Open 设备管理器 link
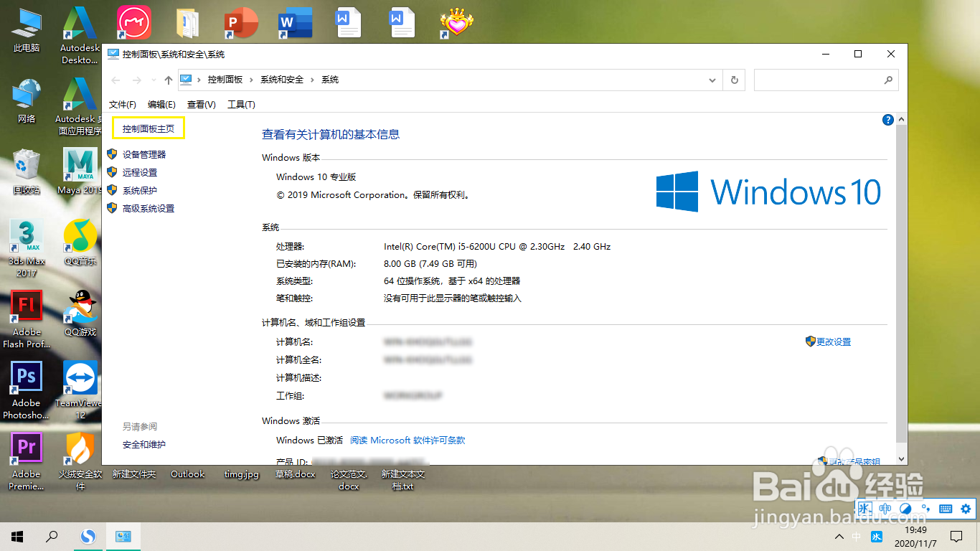Image resolution: width=980 pixels, height=551 pixels. 143,154
